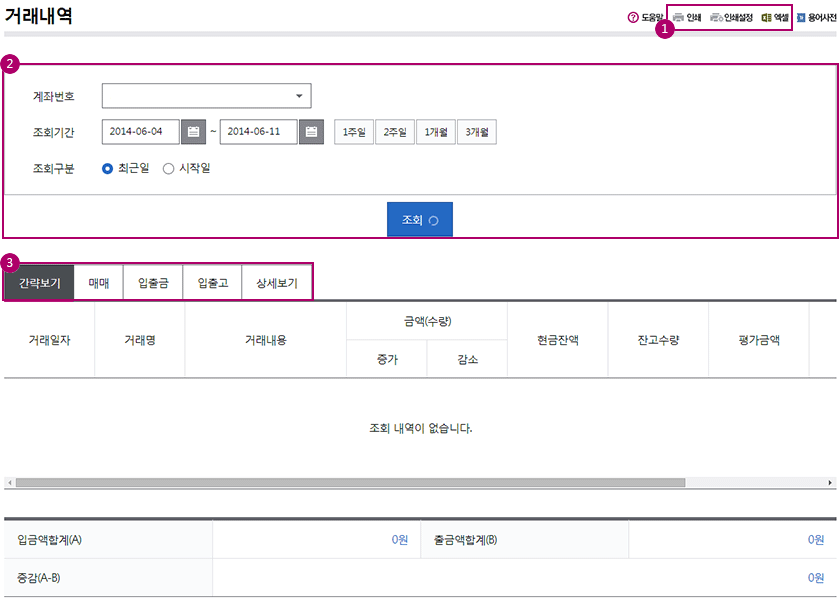This screenshot has width=840, height=599.
Task: Click the 평가금액 column header
Action: [759, 340]
